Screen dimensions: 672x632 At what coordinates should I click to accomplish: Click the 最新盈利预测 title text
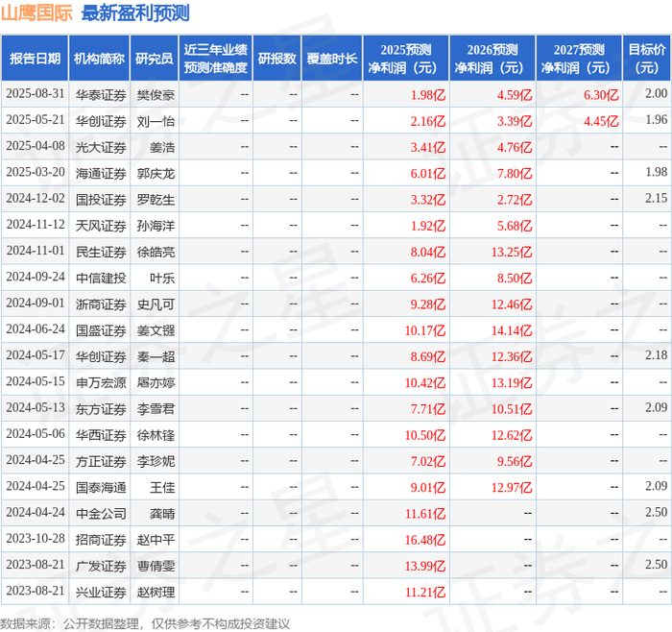click(x=135, y=13)
